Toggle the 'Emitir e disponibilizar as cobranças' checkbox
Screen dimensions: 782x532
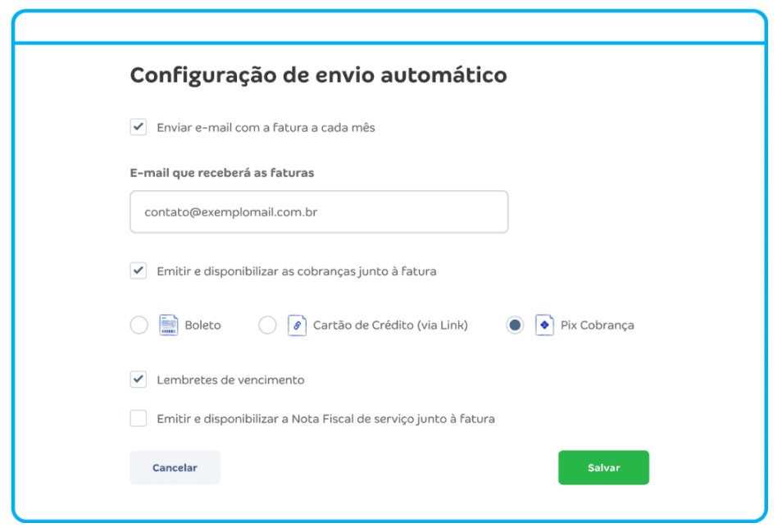pos(139,271)
